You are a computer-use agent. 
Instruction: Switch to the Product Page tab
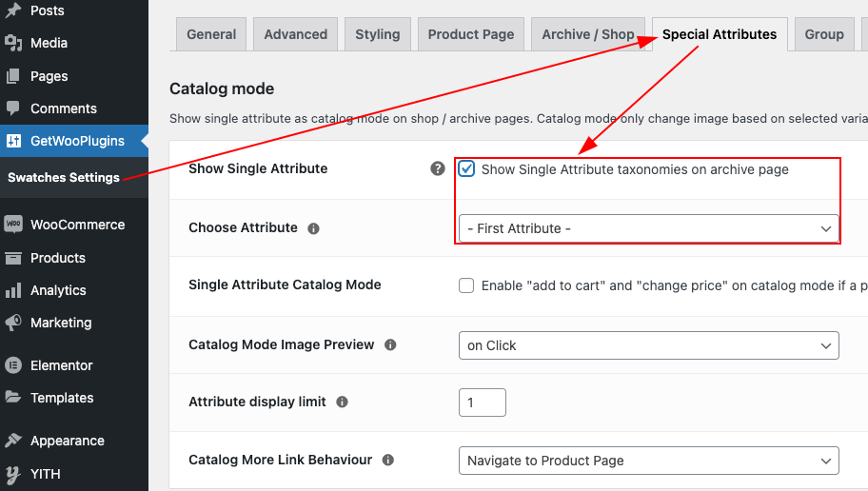(x=470, y=34)
